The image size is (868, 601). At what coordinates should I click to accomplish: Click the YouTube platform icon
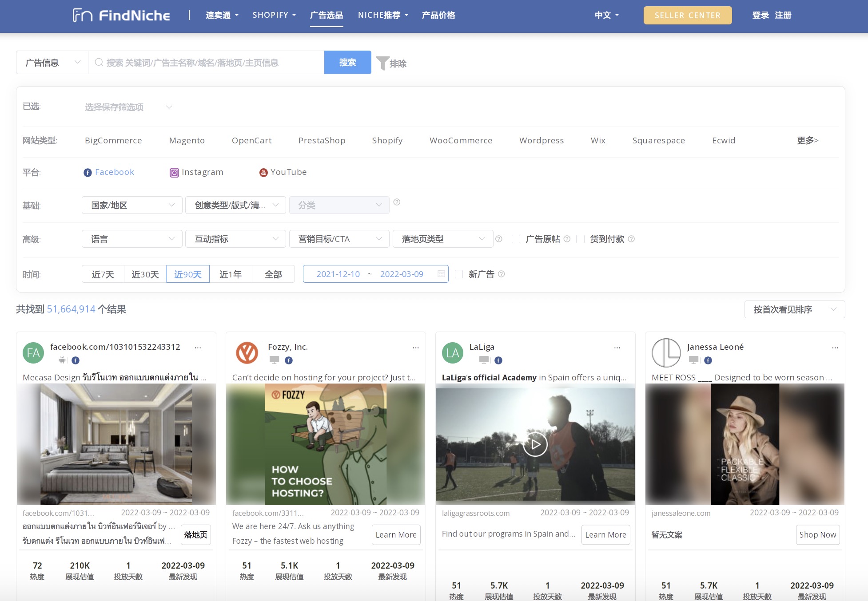pos(263,173)
